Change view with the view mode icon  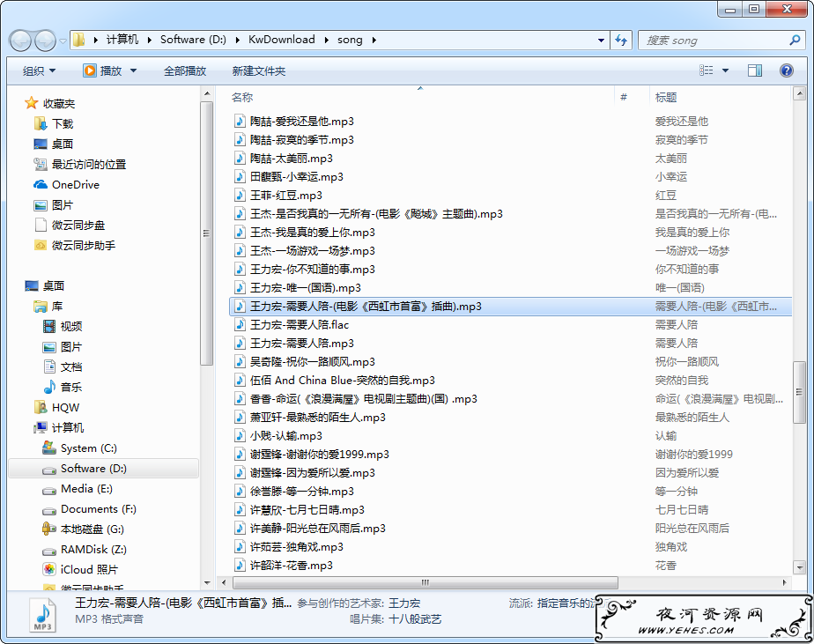coord(706,70)
